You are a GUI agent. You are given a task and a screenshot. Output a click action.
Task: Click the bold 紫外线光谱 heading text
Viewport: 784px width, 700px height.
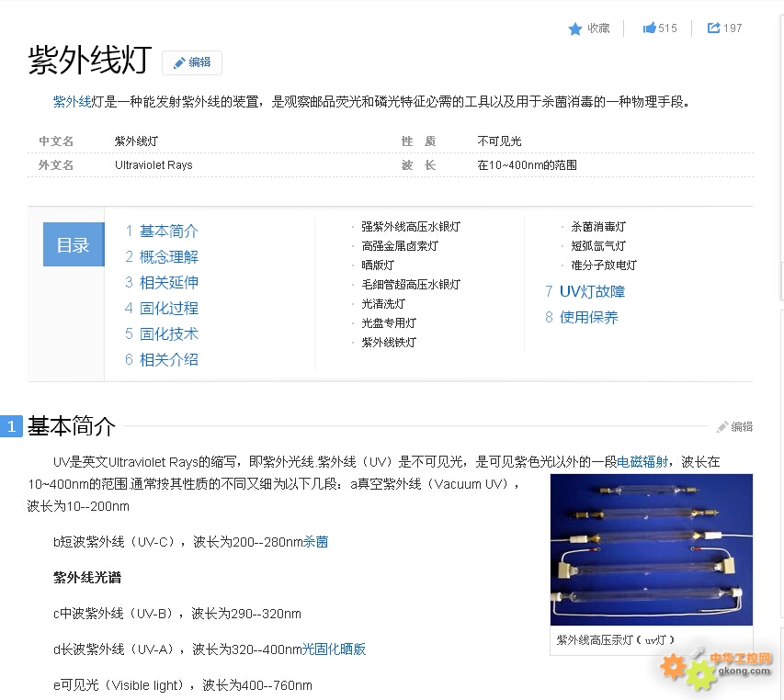87,578
